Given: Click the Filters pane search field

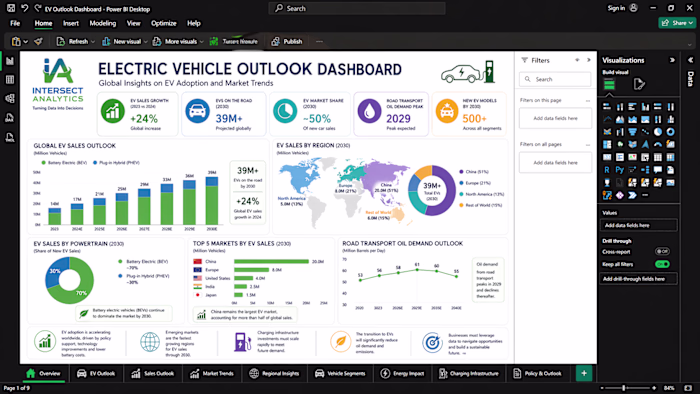Looking at the screenshot, I should point(555,79).
